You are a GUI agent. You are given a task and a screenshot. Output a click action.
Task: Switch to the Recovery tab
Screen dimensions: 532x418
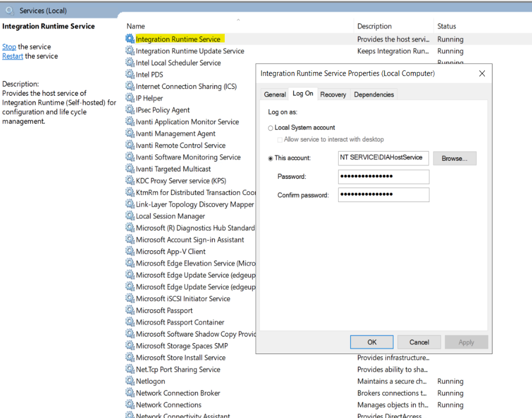tap(333, 94)
